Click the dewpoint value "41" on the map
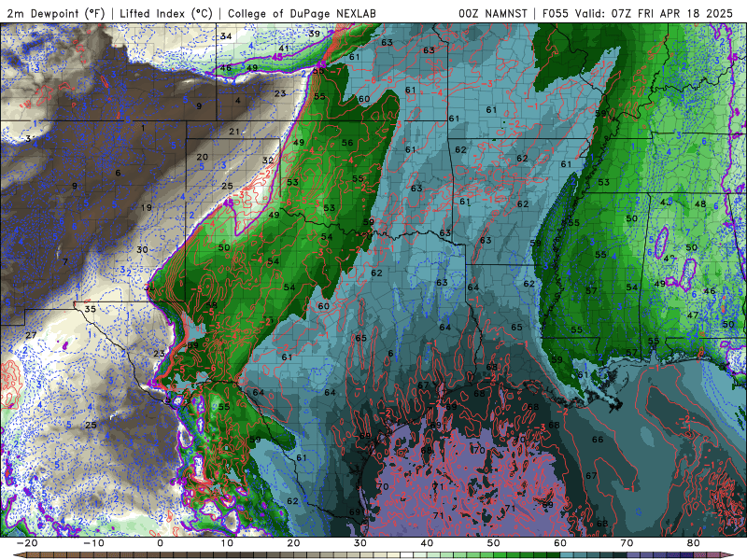The width and height of the screenshot is (747, 560). pos(284,49)
